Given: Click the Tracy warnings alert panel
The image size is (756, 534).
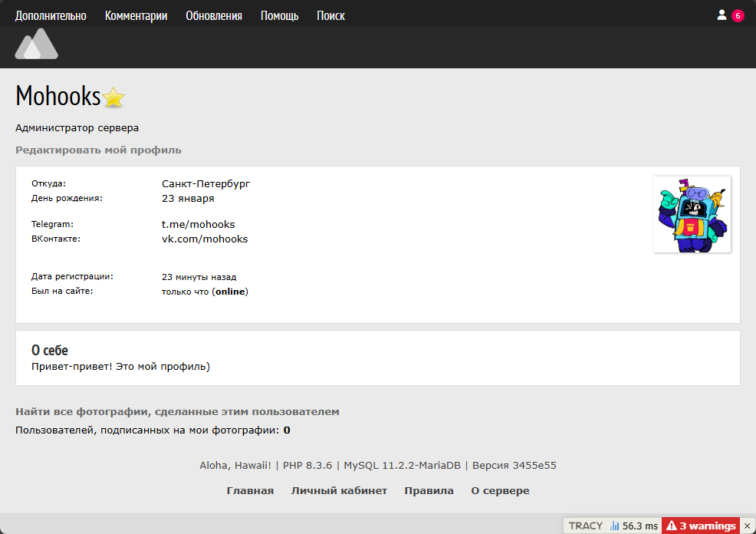Looking at the screenshot, I should (x=701, y=526).
